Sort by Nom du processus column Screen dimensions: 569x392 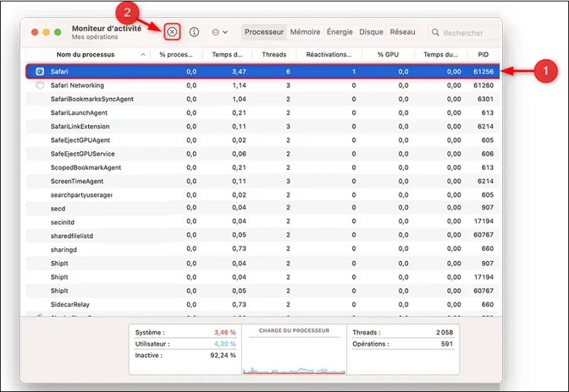point(85,55)
